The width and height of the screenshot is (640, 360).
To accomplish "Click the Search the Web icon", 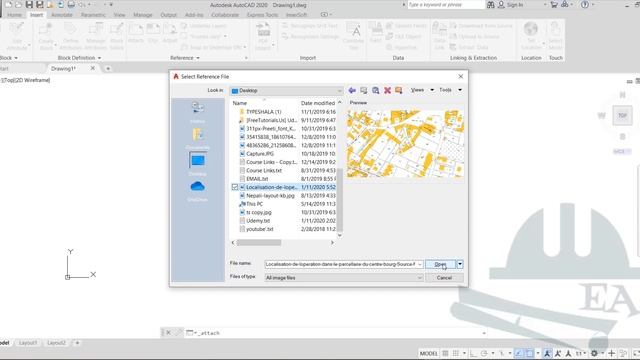I will 376,90.
